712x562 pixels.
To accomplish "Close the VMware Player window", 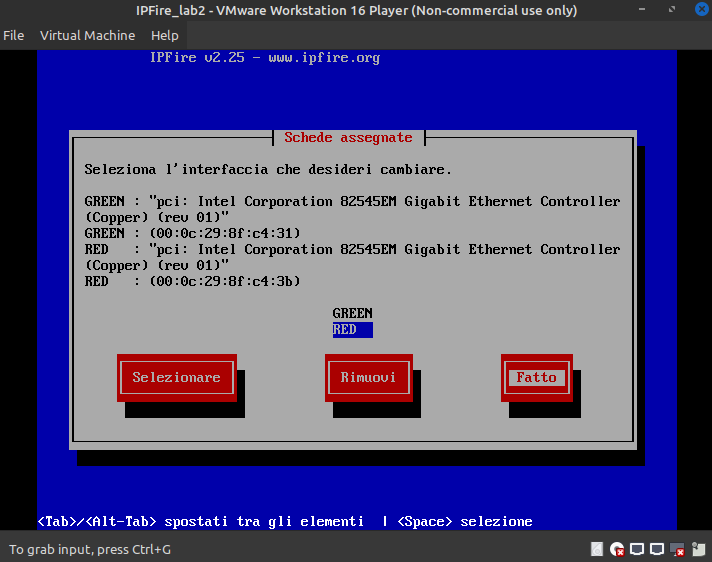I will (702, 9).
